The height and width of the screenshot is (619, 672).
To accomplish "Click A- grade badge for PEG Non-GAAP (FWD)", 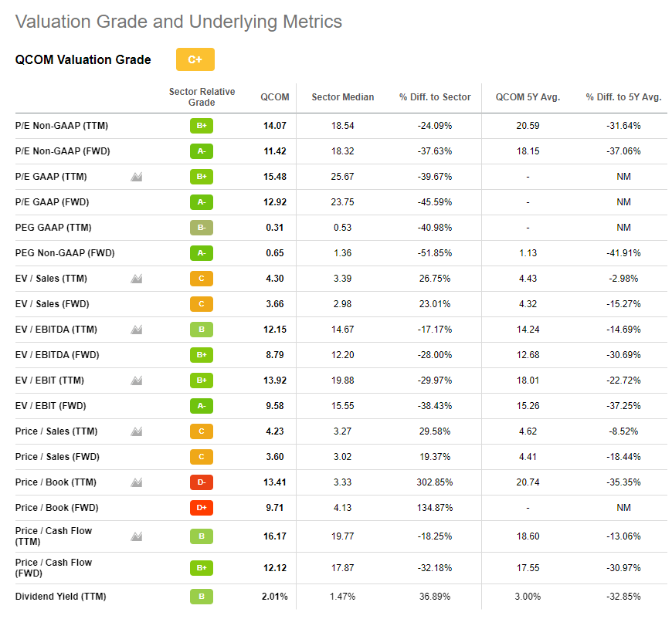I will 202,253.
